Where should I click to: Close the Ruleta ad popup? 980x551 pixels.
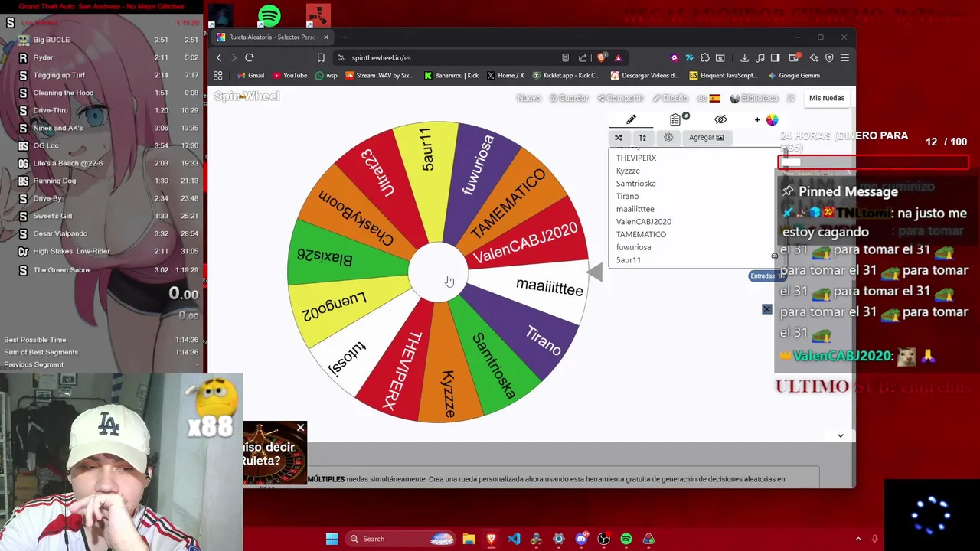[x=300, y=428]
